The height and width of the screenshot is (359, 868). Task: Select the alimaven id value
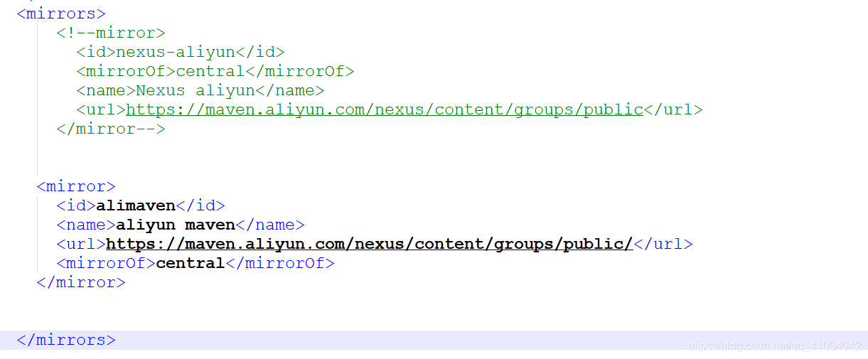(136, 205)
